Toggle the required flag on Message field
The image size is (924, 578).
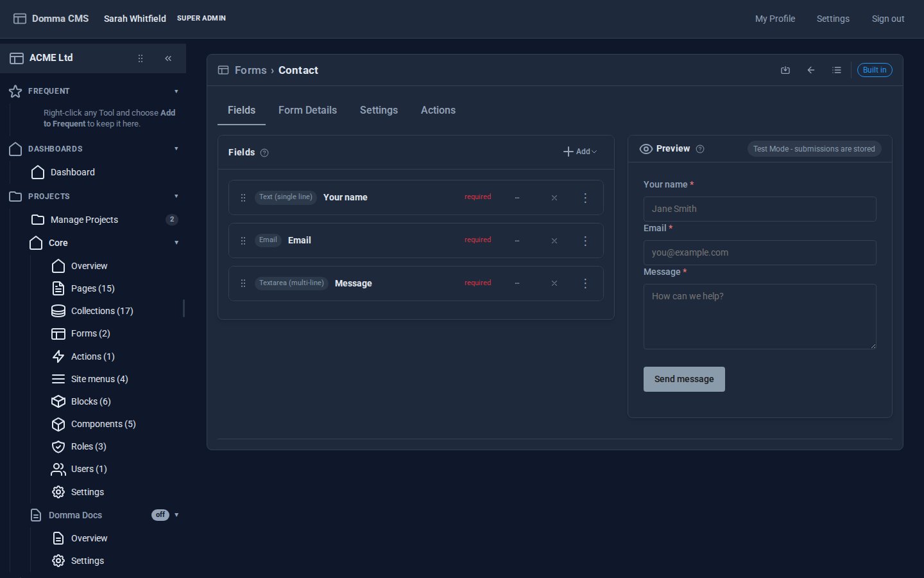478,283
